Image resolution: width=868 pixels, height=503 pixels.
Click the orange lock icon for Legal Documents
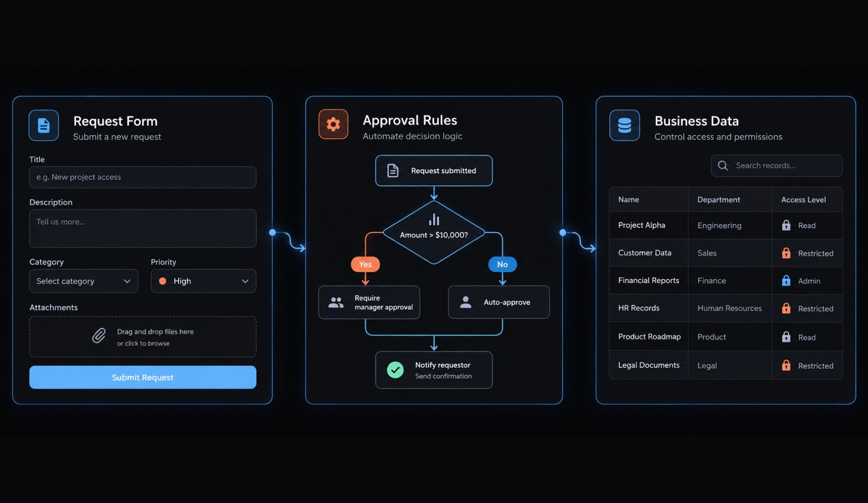[786, 365]
